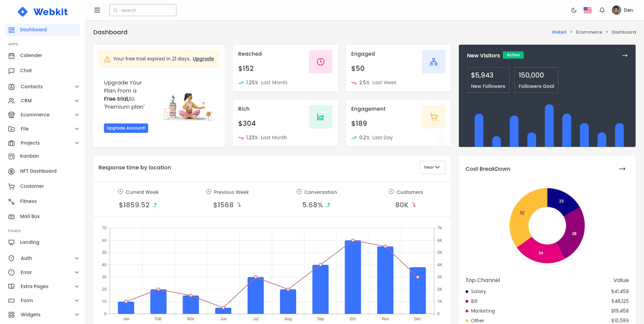Image resolution: width=644 pixels, height=324 pixels.
Task: Expand the Auth submenu chevron
Action: pos(77,258)
